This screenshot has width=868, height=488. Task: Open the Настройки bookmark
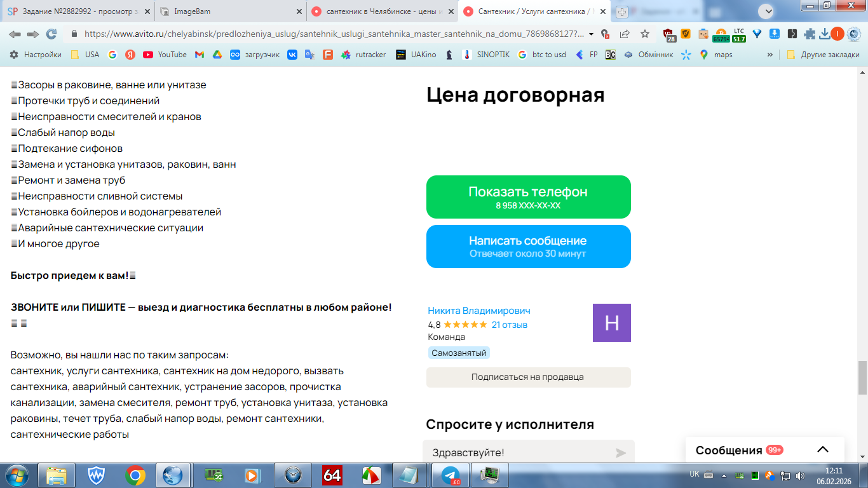coord(36,55)
